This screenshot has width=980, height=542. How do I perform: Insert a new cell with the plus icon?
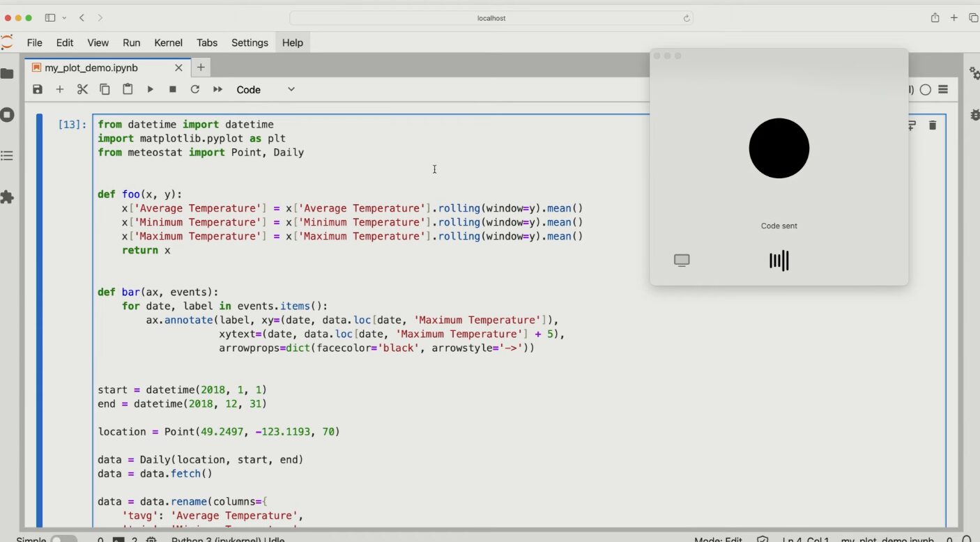pos(60,89)
